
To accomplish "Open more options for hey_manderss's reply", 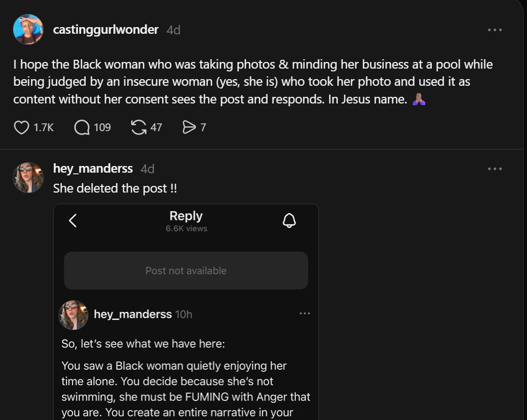I will pos(494,169).
